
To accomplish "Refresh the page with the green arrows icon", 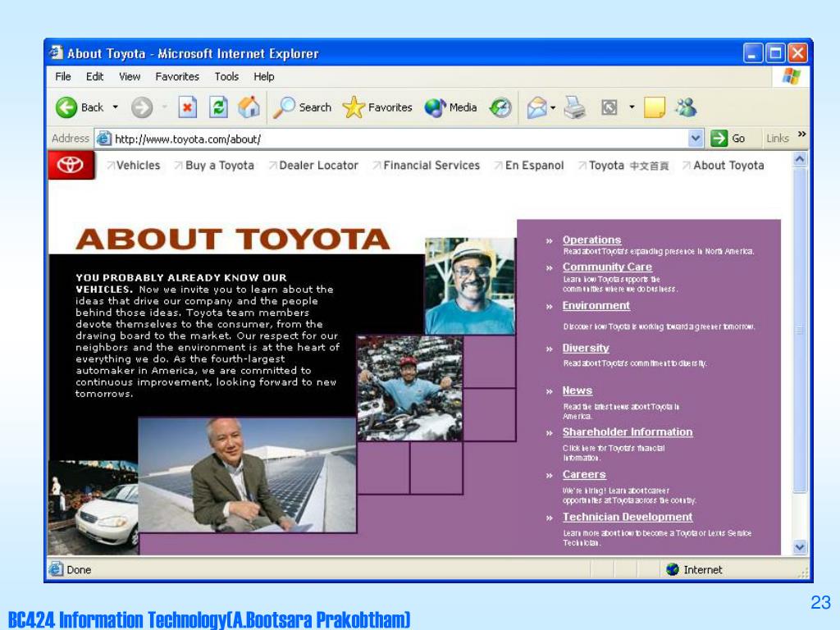I will click(x=218, y=107).
